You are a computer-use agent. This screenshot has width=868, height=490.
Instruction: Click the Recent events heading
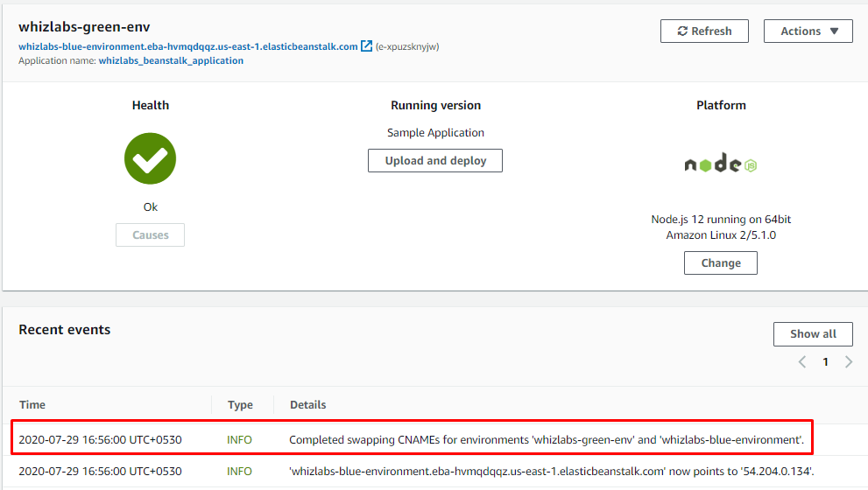(65, 330)
